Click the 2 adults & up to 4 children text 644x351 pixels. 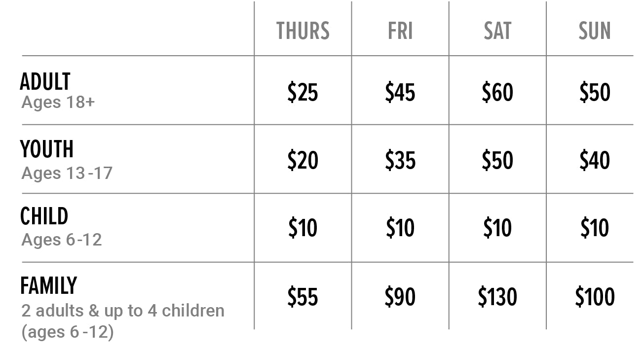(123, 311)
